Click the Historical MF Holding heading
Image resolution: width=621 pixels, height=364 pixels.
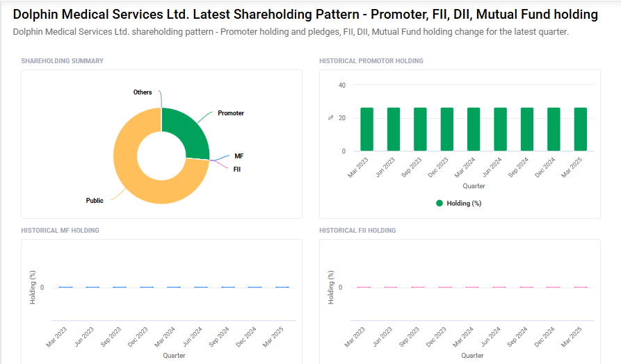pos(61,230)
